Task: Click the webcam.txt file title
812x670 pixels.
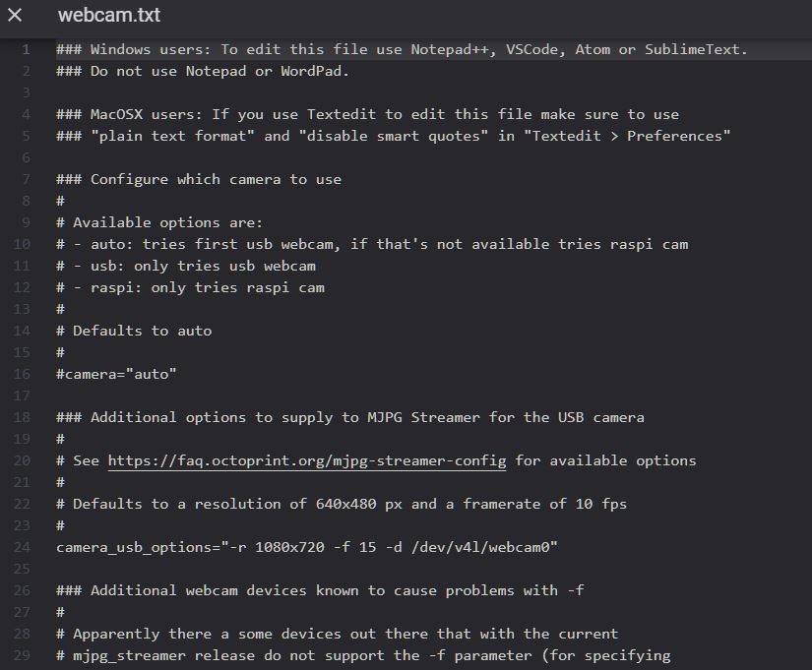Action: click(x=109, y=16)
